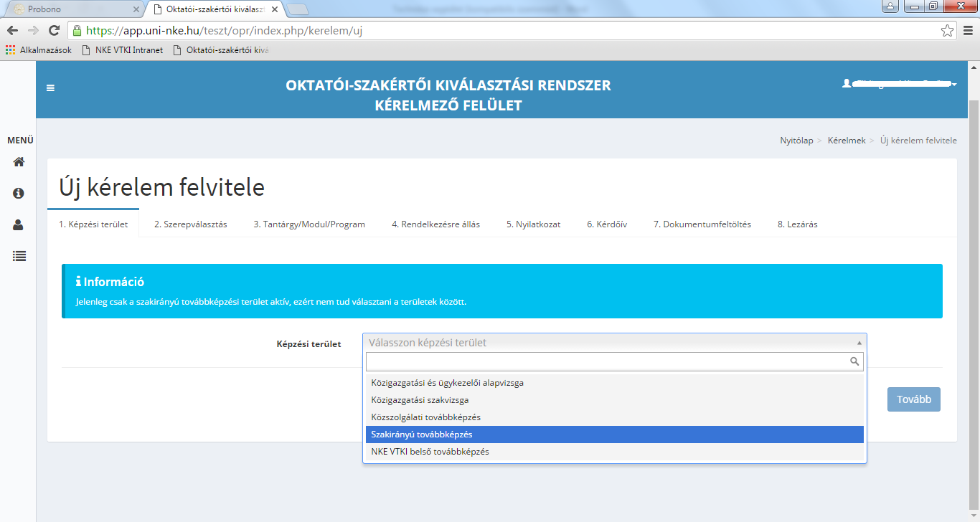
Task: Click the browser Back arrow
Action: 12,31
